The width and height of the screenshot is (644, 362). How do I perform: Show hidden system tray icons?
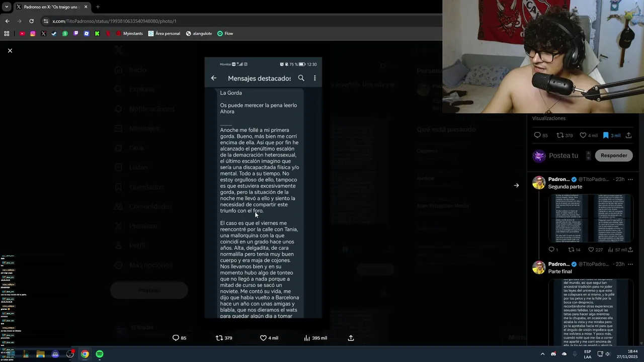542,354
